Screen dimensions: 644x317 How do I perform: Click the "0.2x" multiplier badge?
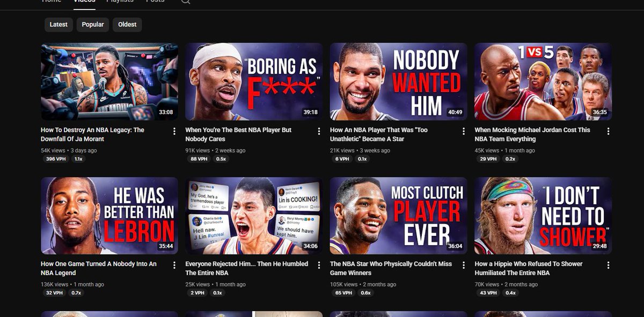(x=510, y=159)
